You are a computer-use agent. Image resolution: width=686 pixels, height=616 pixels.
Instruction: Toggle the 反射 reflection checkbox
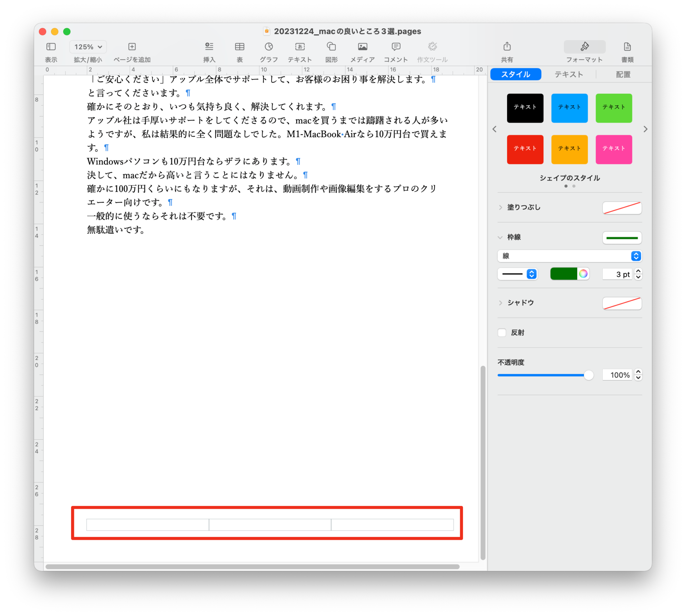click(x=502, y=333)
